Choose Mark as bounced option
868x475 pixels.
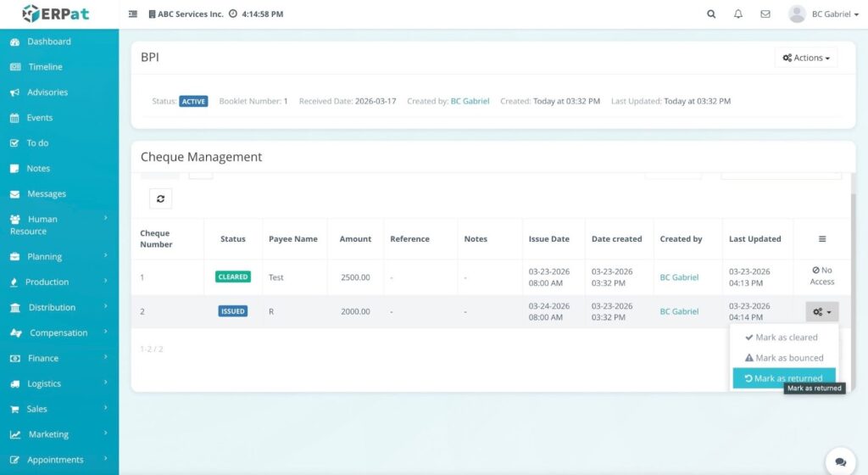(785, 358)
